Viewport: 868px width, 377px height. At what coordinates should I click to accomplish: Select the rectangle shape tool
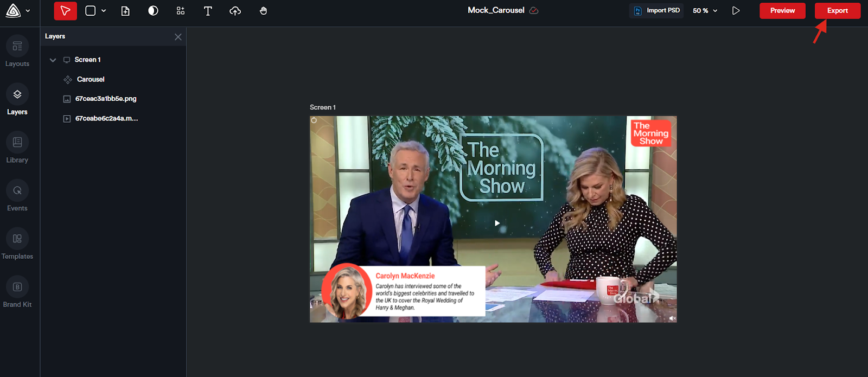point(91,11)
